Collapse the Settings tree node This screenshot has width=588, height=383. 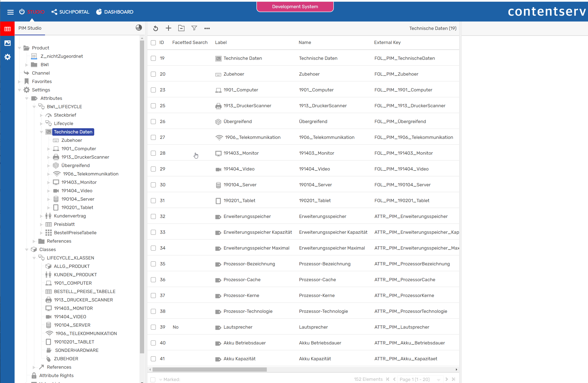click(x=19, y=90)
